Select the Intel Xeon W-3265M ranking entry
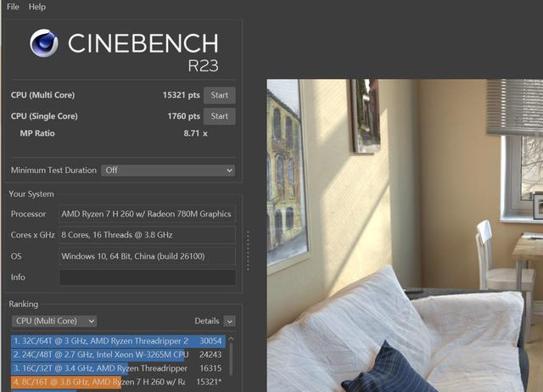 point(118,355)
